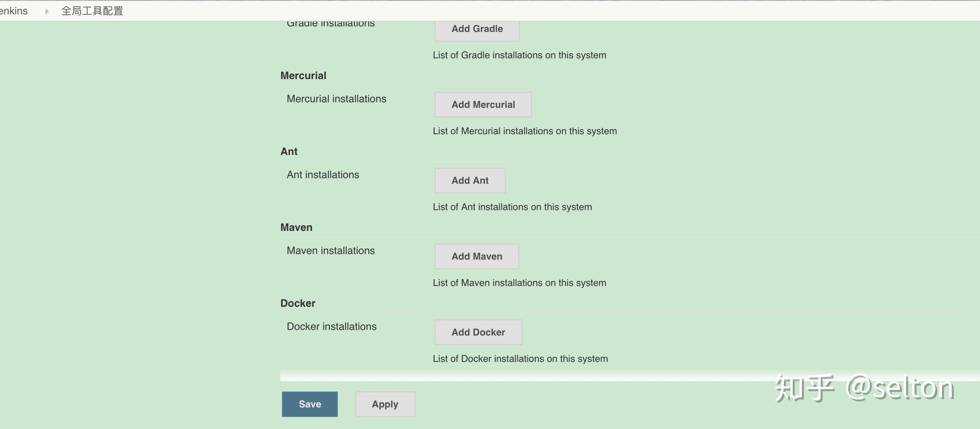
Task: Click the Docker installations label
Action: (x=331, y=326)
